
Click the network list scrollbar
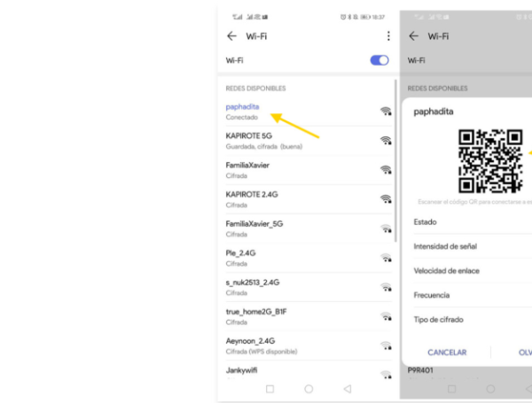click(x=395, y=161)
